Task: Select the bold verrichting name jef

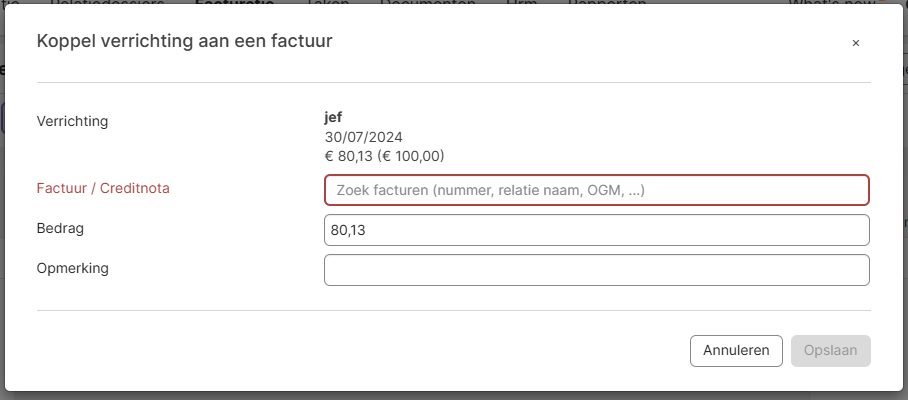Action: click(x=333, y=117)
